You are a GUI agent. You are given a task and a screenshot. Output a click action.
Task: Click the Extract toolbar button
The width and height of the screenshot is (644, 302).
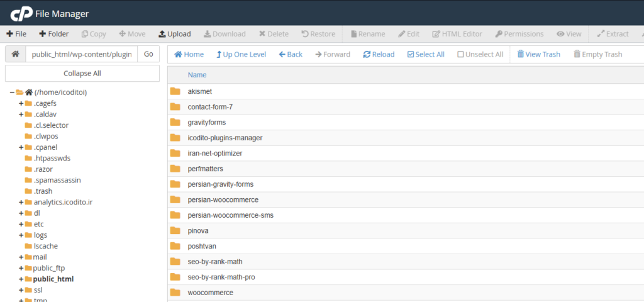tap(613, 34)
